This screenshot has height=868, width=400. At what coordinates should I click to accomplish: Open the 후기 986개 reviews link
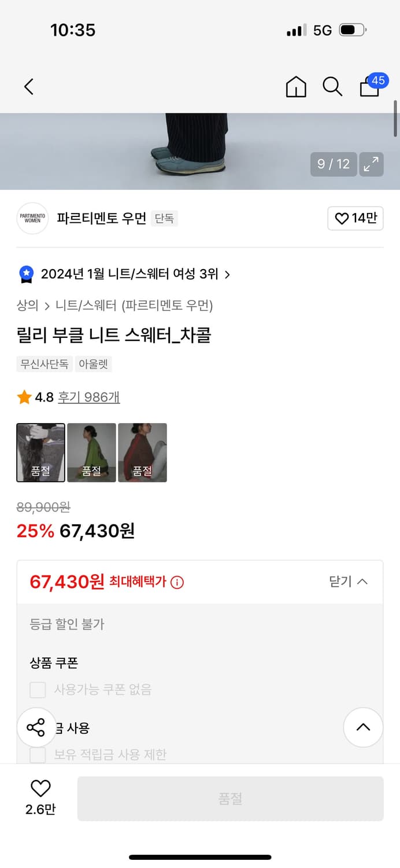pos(89,396)
